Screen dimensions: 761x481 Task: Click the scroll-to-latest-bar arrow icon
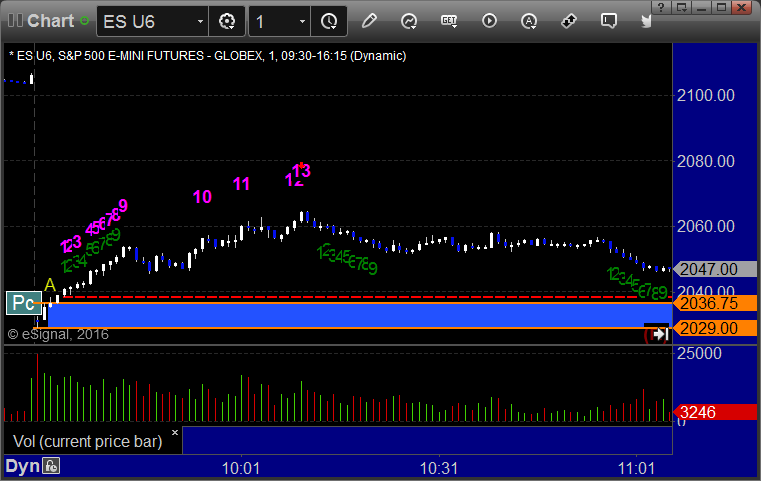[x=660, y=334]
